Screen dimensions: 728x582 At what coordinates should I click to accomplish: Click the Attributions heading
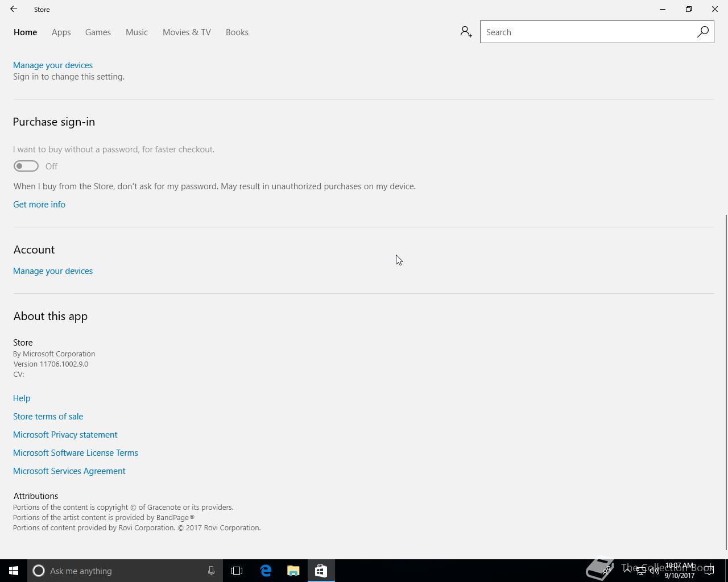click(x=36, y=496)
